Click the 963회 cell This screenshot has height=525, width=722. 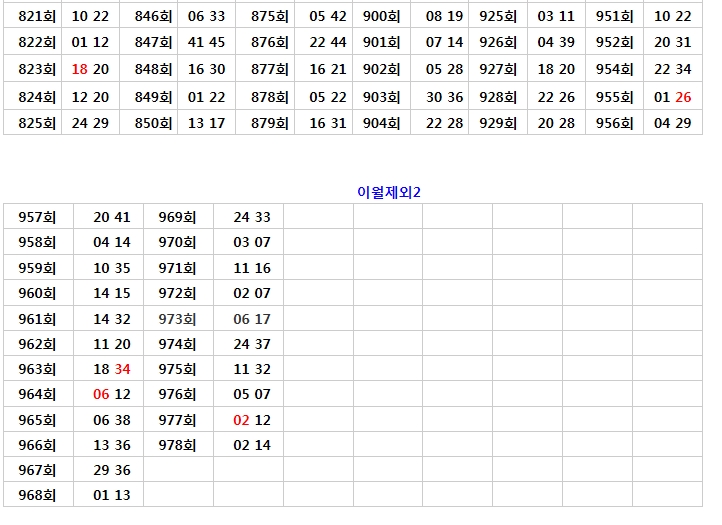point(37,369)
